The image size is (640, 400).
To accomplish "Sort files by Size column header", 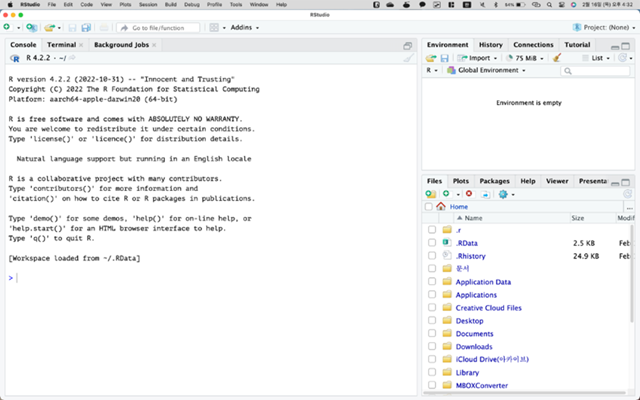I will coord(578,218).
